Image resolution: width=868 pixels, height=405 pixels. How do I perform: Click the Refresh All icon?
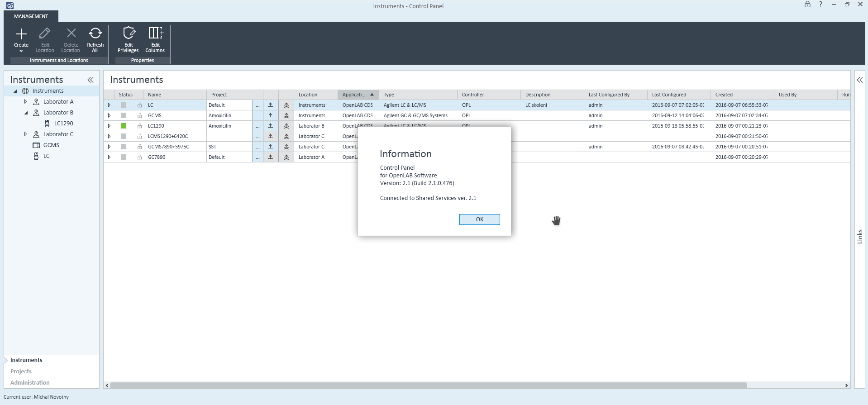coord(95,33)
